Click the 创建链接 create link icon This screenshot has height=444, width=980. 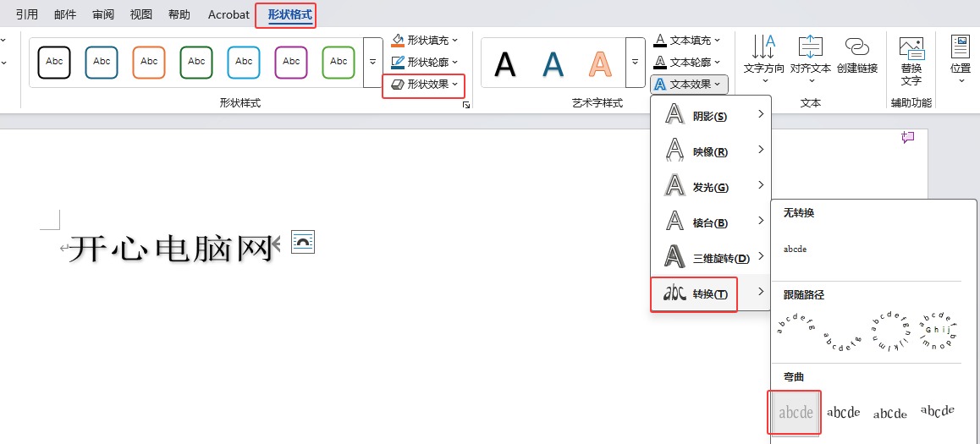(856, 47)
